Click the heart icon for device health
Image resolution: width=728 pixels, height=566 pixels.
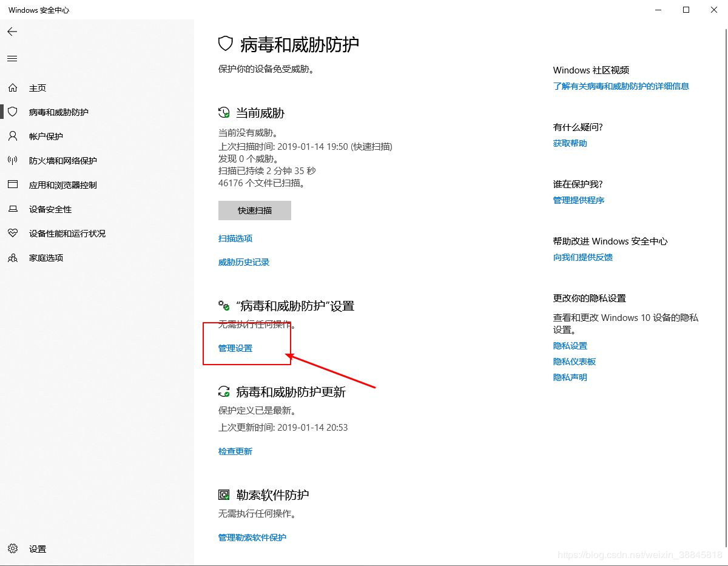13,234
